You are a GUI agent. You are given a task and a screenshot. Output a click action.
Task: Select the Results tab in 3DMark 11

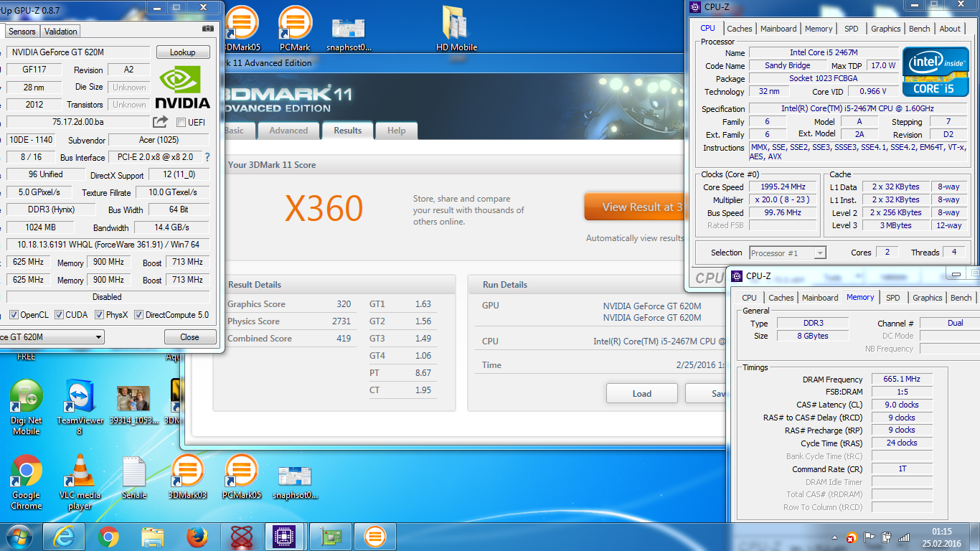(348, 131)
